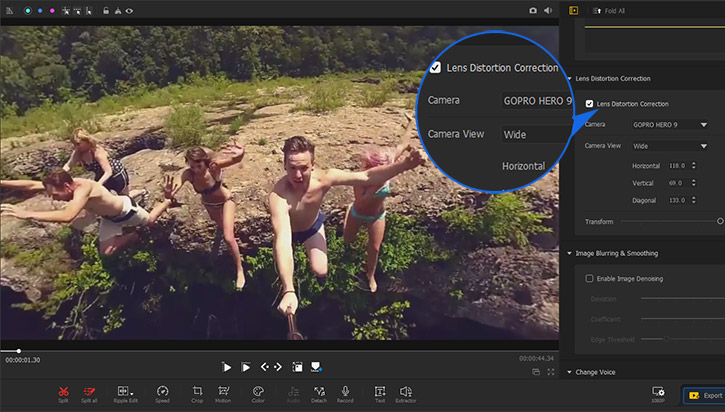The image size is (725, 412).
Task: Take a snapshot with the camera icon
Action: point(533,10)
